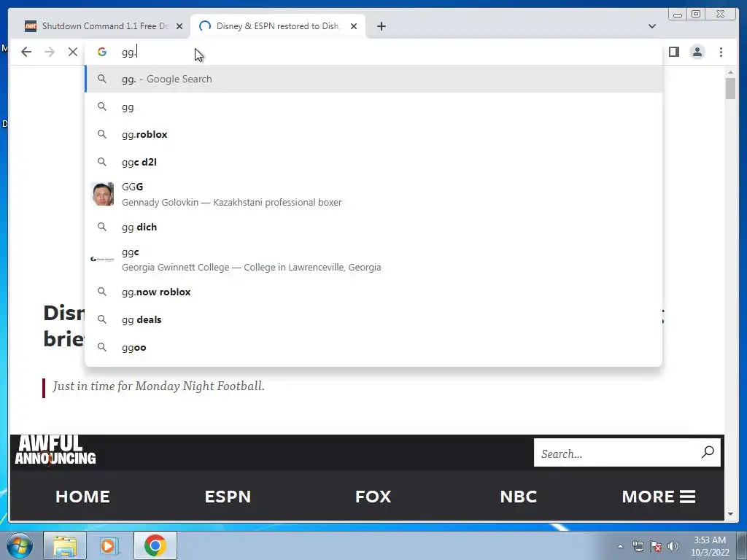Select the 'gg.roblox' suggestion

coord(373,135)
